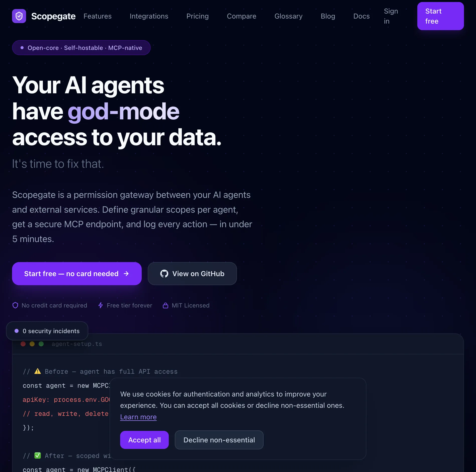Screen dimensions: 476x472
Task: Open the Features nav item
Action: [98, 16]
